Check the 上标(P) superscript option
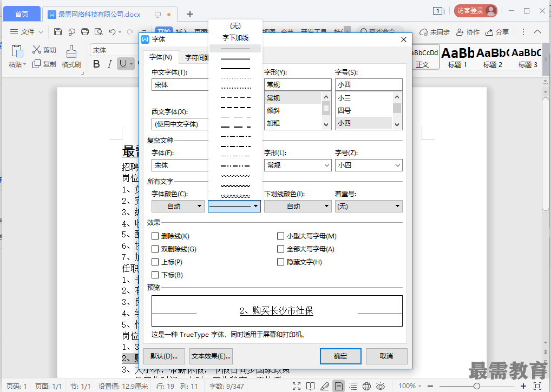 coord(155,262)
